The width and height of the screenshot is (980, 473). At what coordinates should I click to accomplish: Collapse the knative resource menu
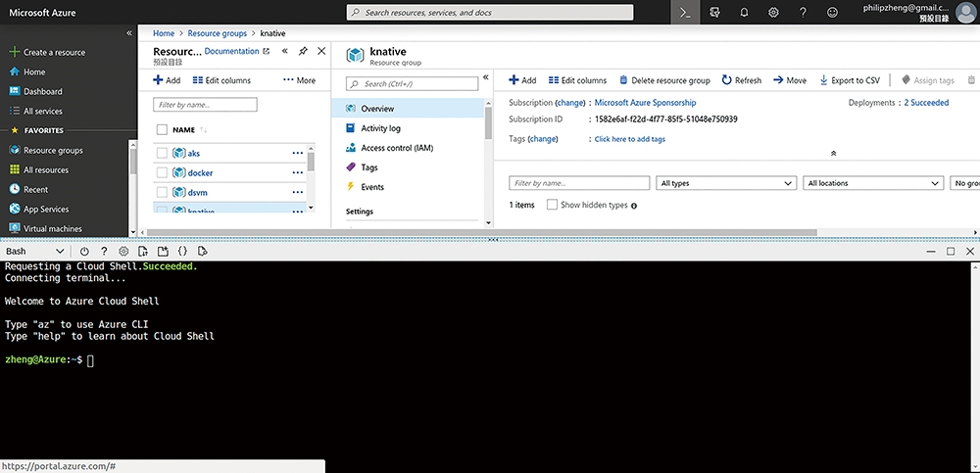click(486, 78)
